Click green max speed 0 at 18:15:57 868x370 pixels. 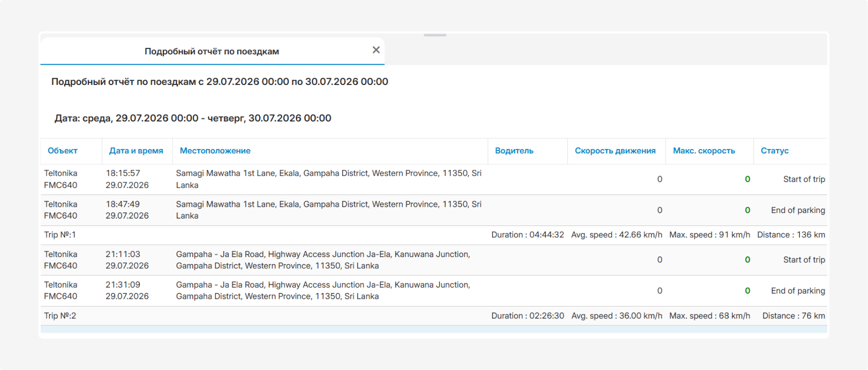tap(747, 179)
